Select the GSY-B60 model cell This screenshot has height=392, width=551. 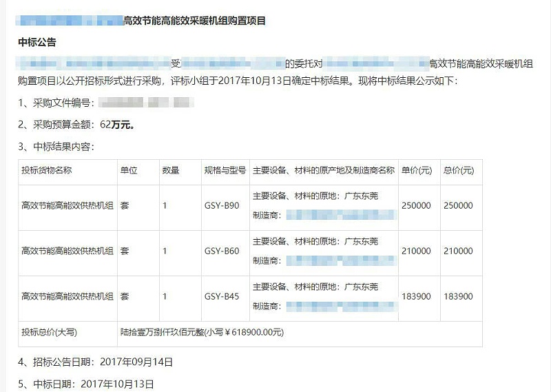click(x=222, y=251)
